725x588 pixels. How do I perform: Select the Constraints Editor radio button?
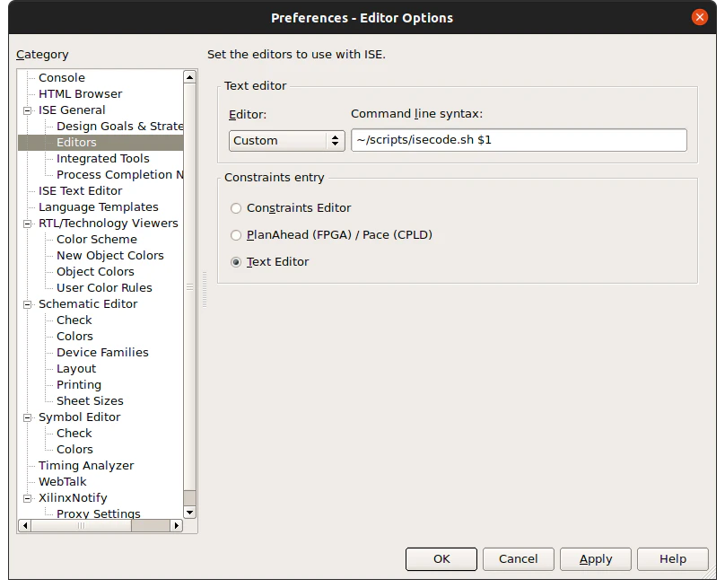(x=236, y=208)
